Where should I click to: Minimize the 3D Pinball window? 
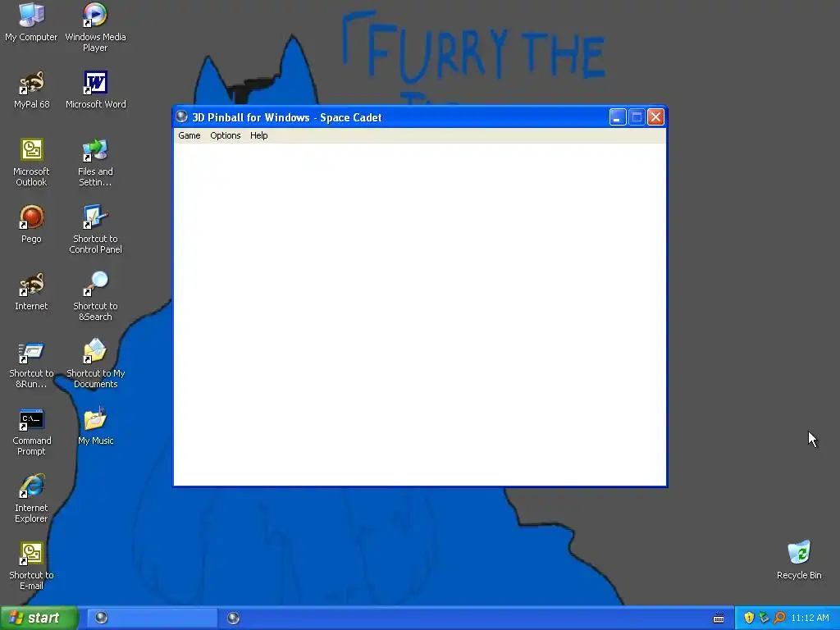tap(618, 116)
